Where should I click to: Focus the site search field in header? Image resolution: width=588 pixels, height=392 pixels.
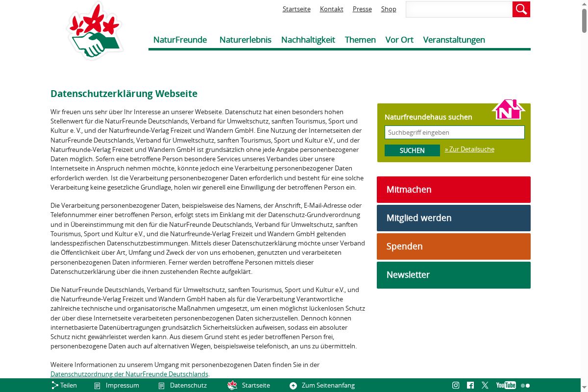coord(459,9)
